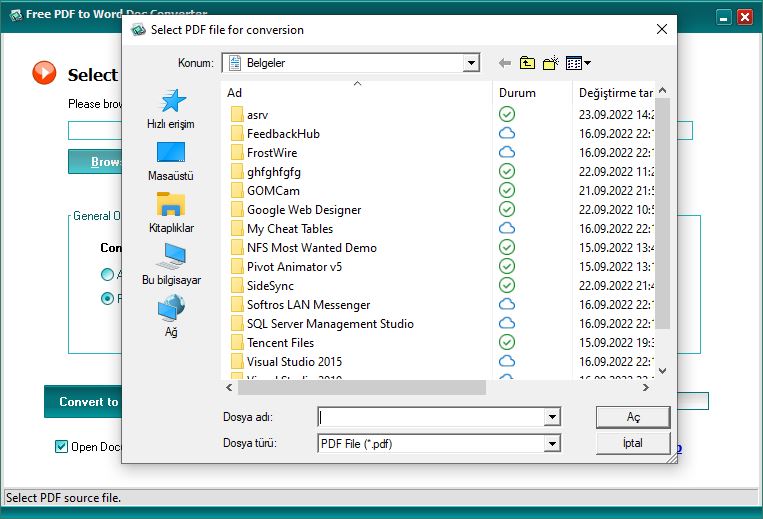Click the horizontal scrollbar left arrow

pyautogui.click(x=229, y=388)
